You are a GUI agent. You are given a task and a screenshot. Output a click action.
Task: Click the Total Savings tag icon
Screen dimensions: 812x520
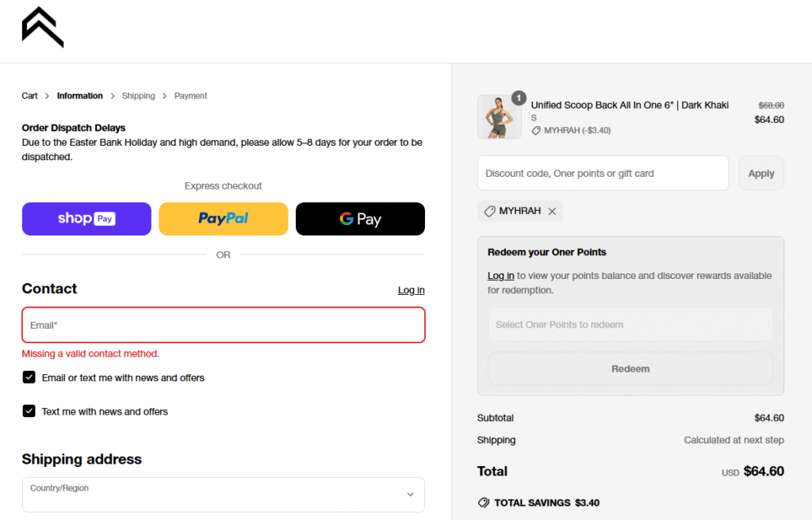484,503
